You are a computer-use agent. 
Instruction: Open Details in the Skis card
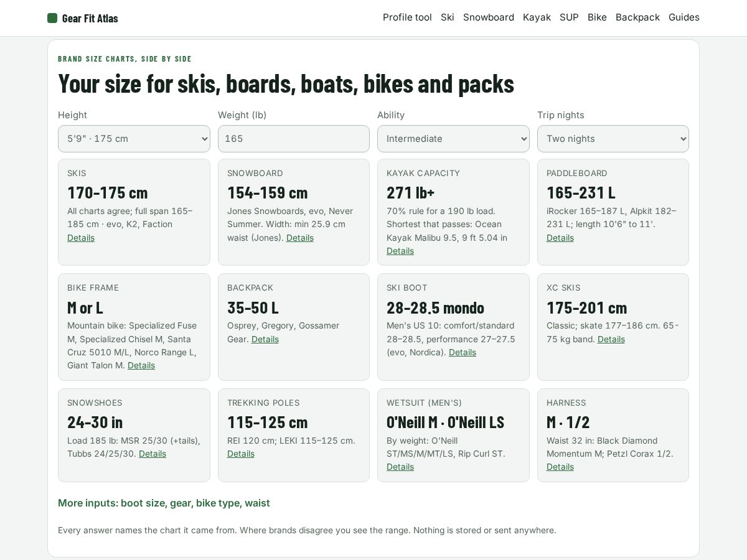tap(81, 238)
